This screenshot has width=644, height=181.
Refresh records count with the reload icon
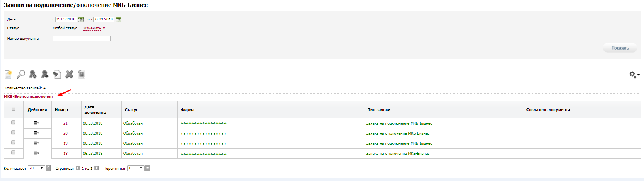pyautogui.click(x=48, y=168)
